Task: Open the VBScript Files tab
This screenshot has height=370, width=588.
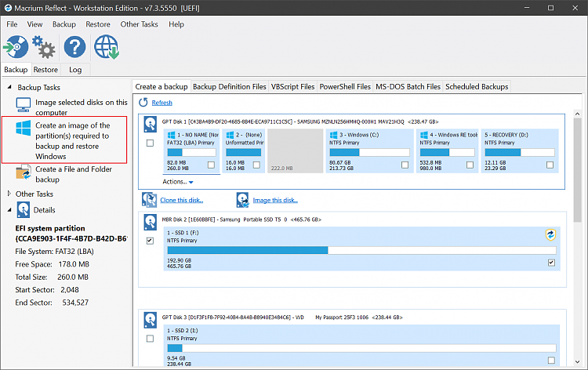Action: [293, 86]
